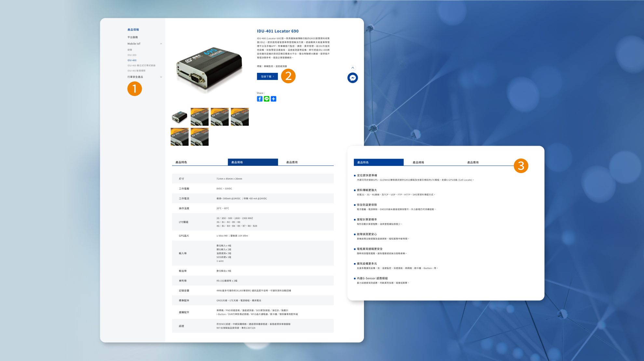Share the product on Facebook
Image resolution: width=644 pixels, height=361 pixels.
click(x=260, y=99)
